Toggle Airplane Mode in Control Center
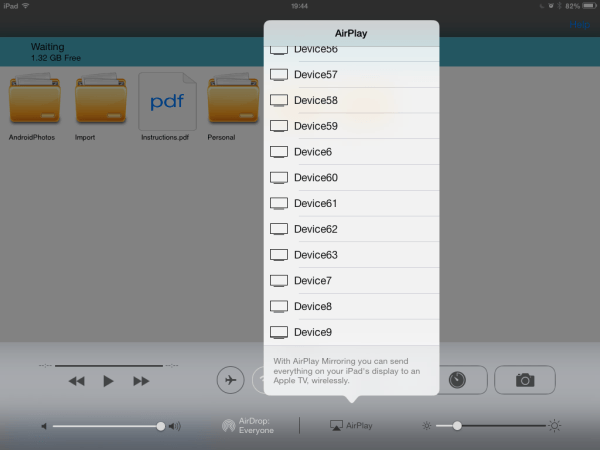Viewport: 600px width, 450px height. pyautogui.click(x=231, y=380)
